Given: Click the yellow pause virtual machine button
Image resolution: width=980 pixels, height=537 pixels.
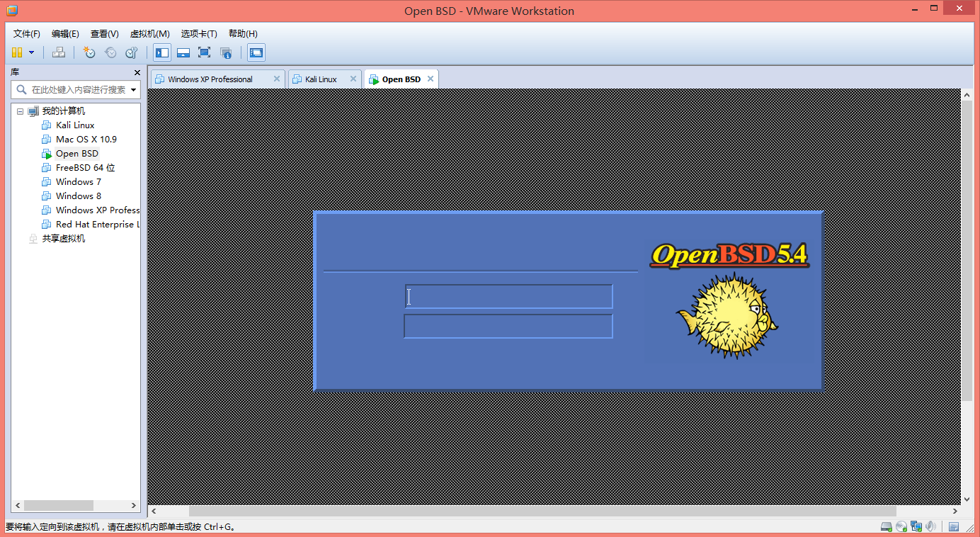Looking at the screenshot, I should click(x=17, y=52).
